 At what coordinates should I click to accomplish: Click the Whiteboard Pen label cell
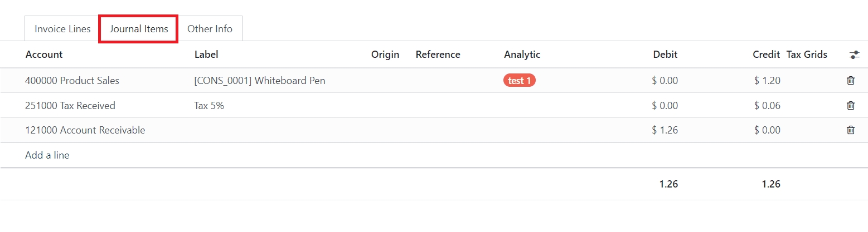[260, 81]
